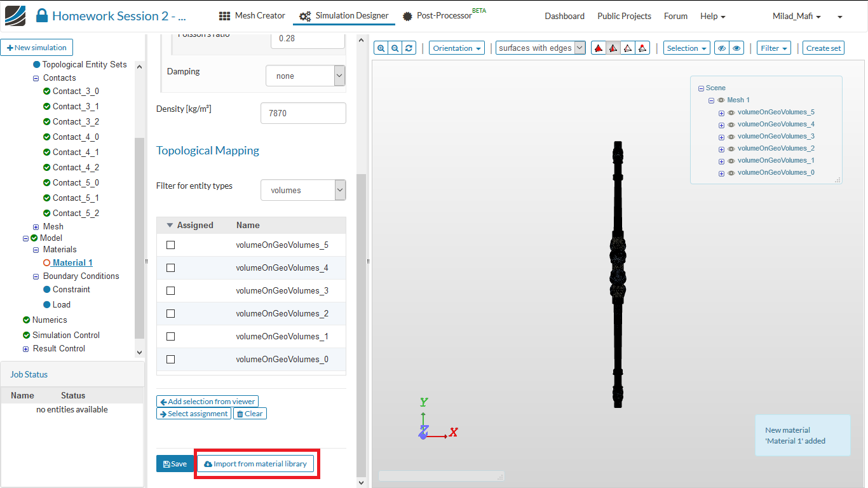This screenshot has height=488, width=868.
Task: Expand volumeOnGeoVolumes_5 in the Scene tree
Action: point(721,113)
